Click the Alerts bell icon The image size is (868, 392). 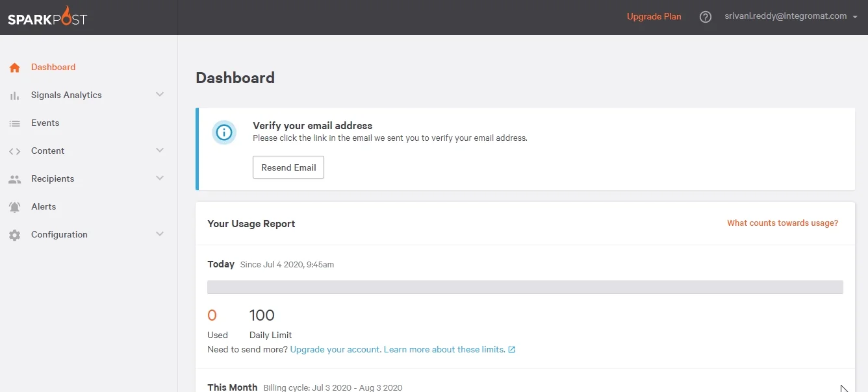coord(14,207)
